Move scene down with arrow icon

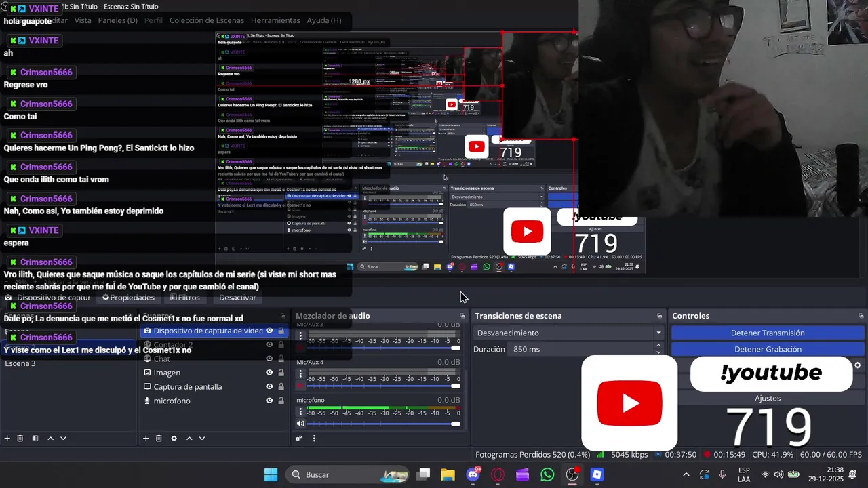click(x=63, y=439)
